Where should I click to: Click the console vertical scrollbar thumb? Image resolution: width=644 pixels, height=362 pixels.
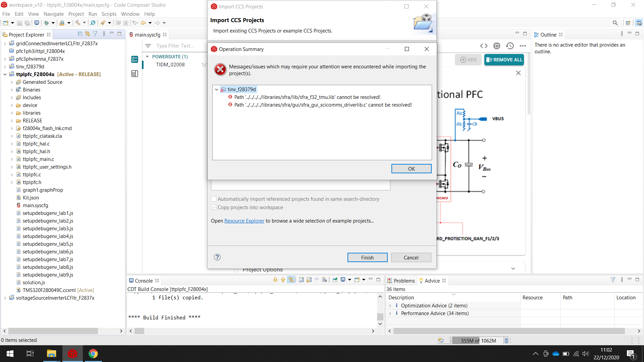(x=380, y=316)
